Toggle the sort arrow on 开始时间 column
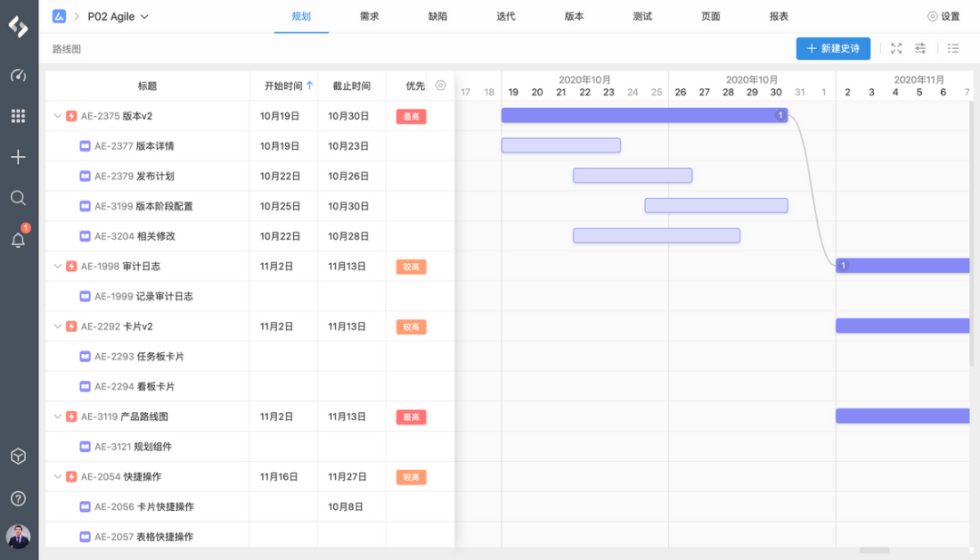The width and height of the screenshot is (980, 560). [310, 84]
